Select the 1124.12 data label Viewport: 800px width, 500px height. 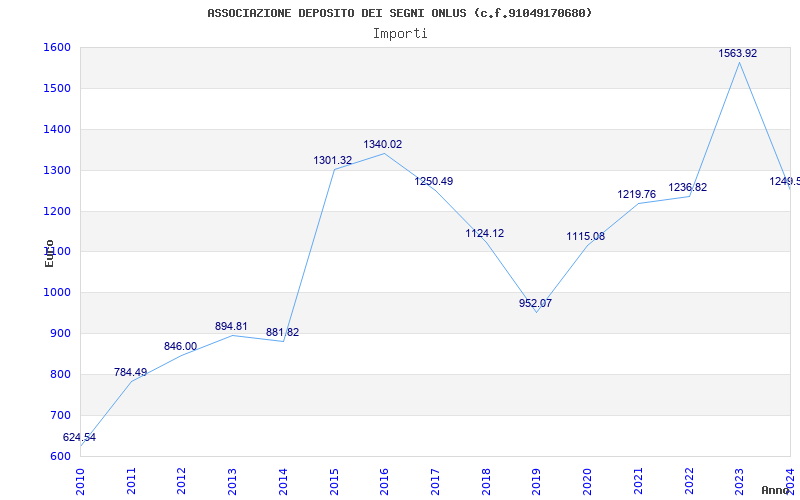[484, 234]
